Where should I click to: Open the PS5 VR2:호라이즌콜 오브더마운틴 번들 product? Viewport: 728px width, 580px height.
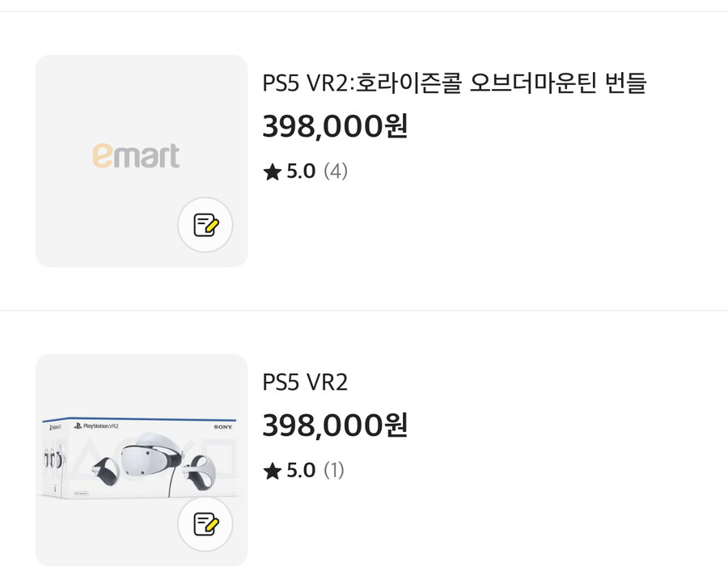coord(454,83)
